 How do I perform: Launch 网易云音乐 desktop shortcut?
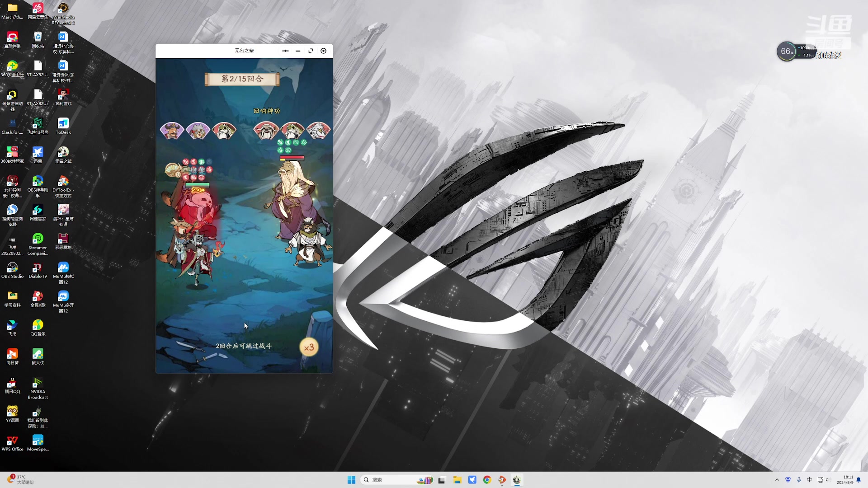[x=38, y=11]
